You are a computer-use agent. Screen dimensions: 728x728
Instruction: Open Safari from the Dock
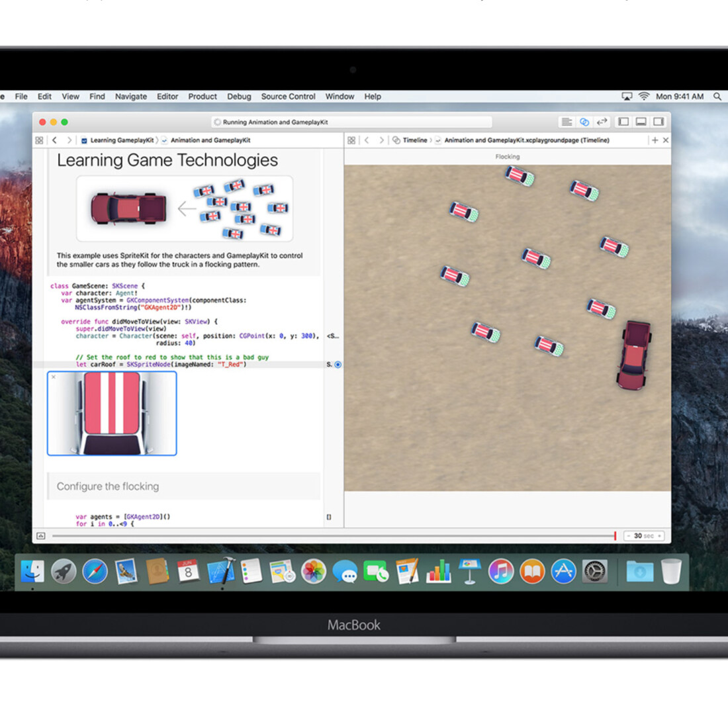[95, 570]
